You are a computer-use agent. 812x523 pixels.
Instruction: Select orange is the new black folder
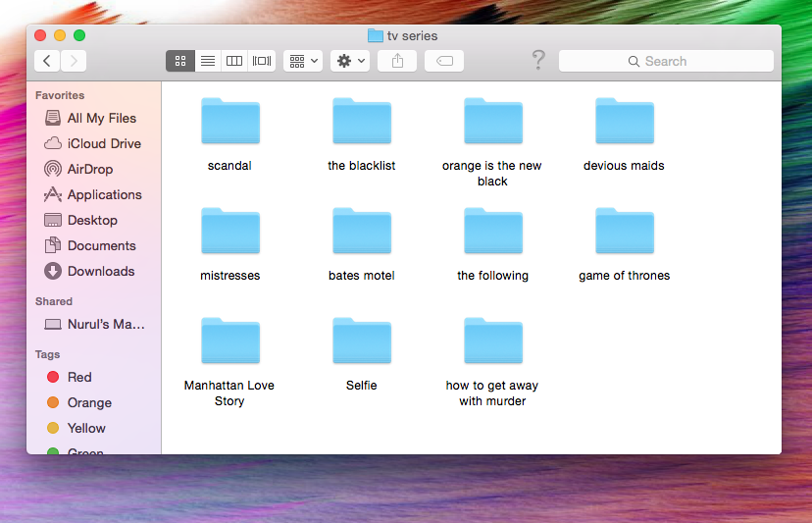click(x=493, y=121)
